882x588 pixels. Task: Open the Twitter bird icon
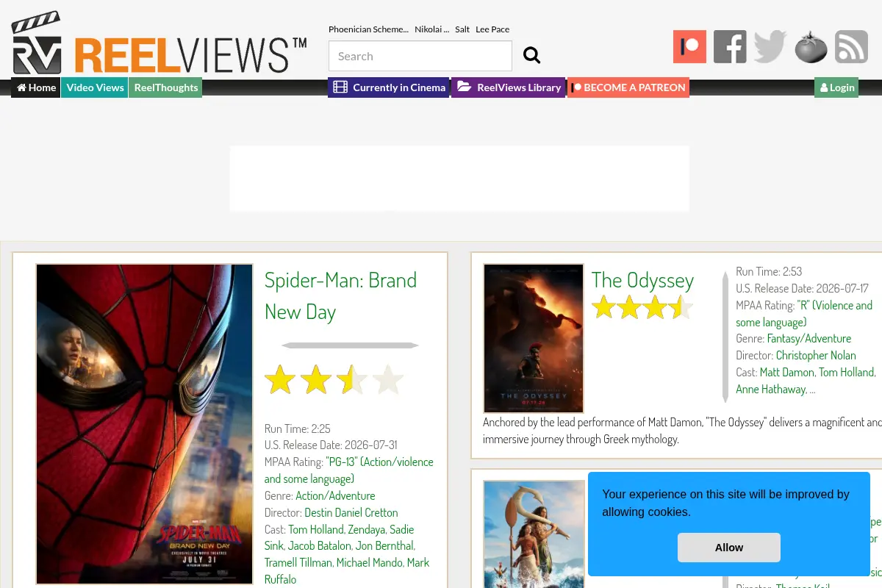tap(770, 46)
